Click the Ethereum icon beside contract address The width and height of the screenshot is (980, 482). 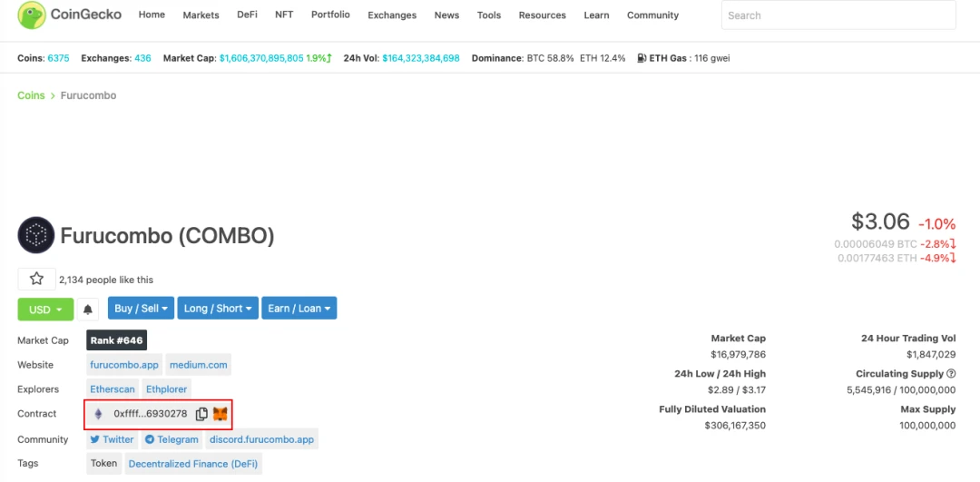99,414
